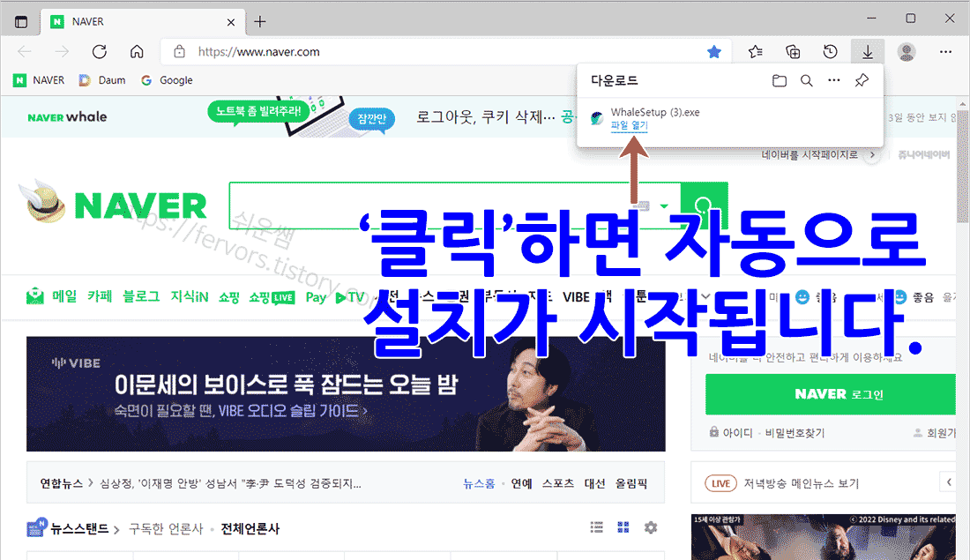Open 대선 news link
This screenshot has width=970, height=560.
(x=594, y=484)
